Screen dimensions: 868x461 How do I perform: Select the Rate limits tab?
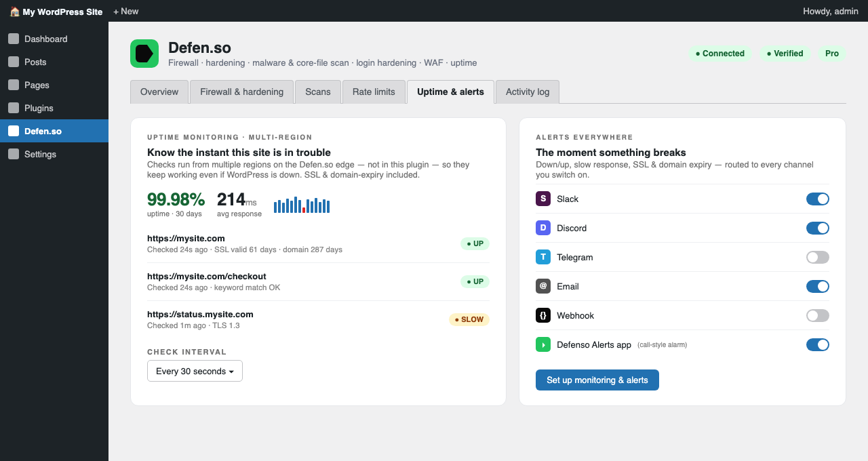[x=374, y=92]
